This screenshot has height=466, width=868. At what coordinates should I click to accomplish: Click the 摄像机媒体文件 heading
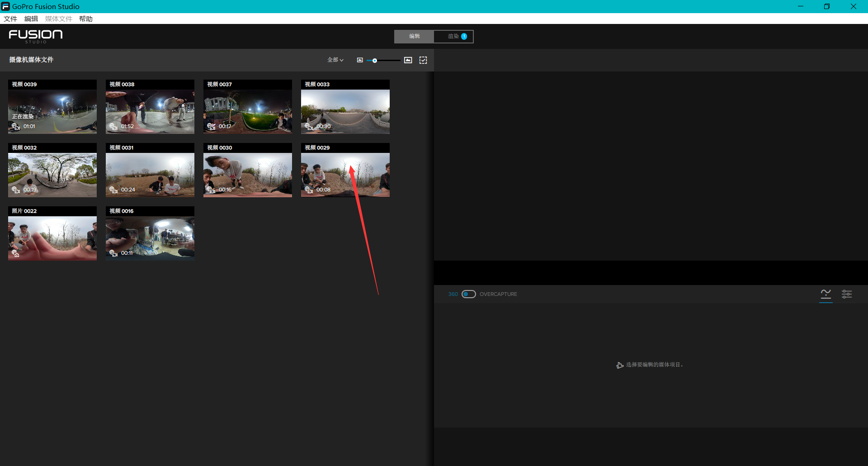[31, 60]
